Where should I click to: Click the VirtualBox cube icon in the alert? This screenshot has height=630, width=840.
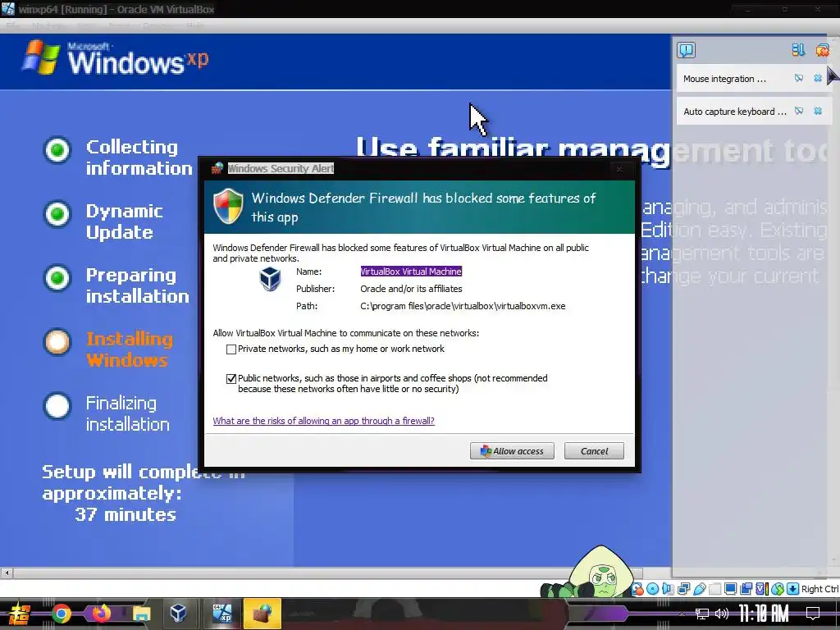270,279
